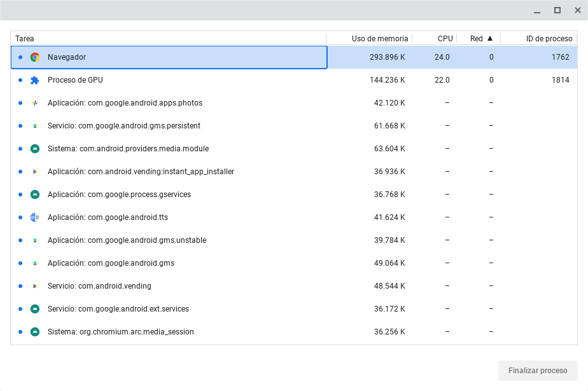Viewport: 588px width, 391px height.
Task: Sort processes by the CPU column
Action: click(446, 38)
